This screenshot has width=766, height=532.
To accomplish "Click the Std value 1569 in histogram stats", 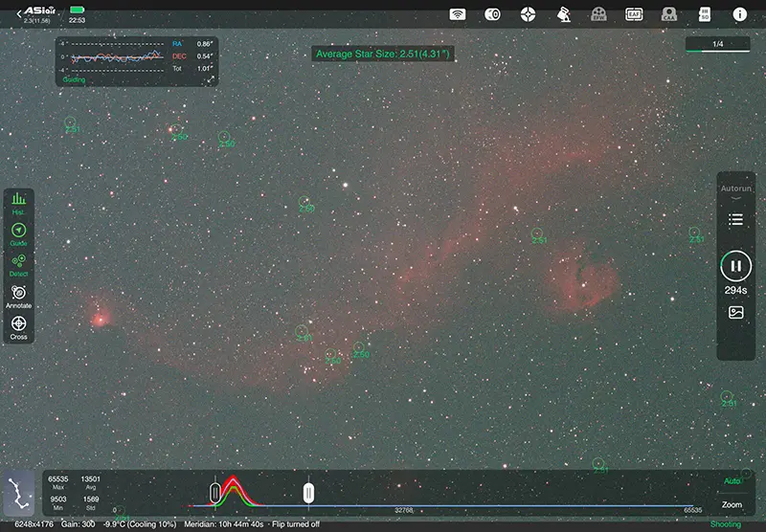I will pyautogui.click(x=90, y=499).
